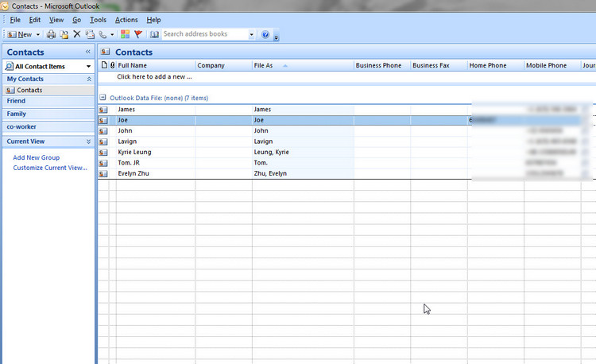Sort by the Home Phone column header
596x364 pixels.
coord(496,65)
